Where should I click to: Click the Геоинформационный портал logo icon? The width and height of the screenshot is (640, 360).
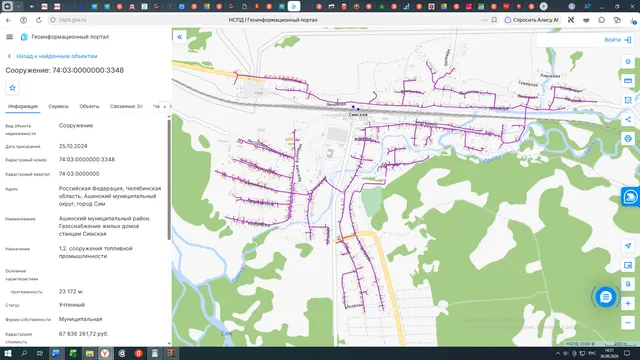click(24, 37)
